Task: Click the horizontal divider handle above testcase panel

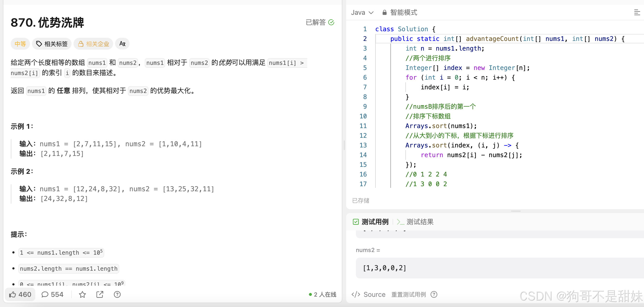Action: click(516, 211)
